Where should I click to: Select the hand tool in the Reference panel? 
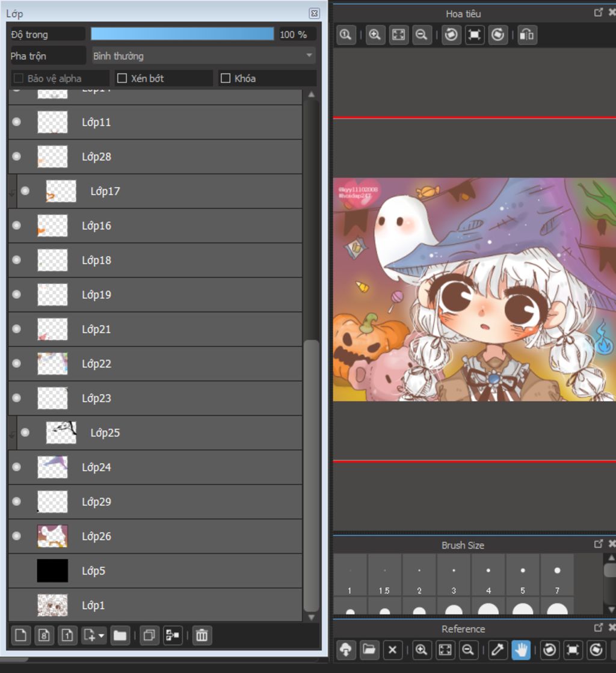tap(521, 650)
